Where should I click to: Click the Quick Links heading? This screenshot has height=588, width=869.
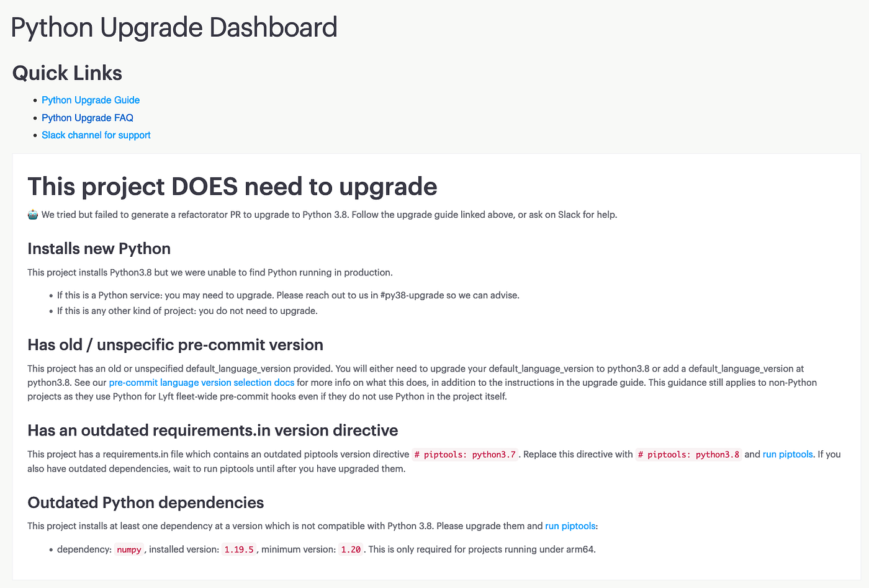tap(67, 73)
